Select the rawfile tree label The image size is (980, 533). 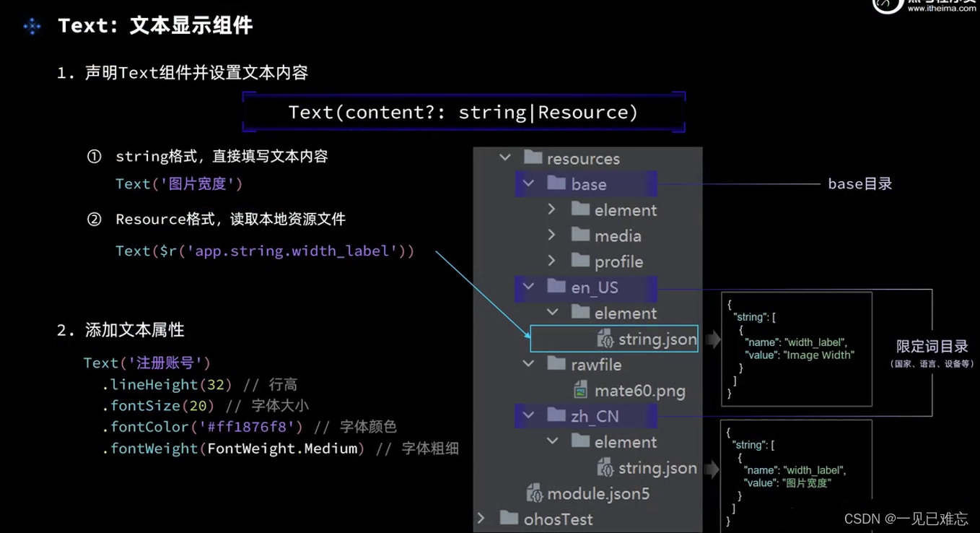click(x=596, y=365)
